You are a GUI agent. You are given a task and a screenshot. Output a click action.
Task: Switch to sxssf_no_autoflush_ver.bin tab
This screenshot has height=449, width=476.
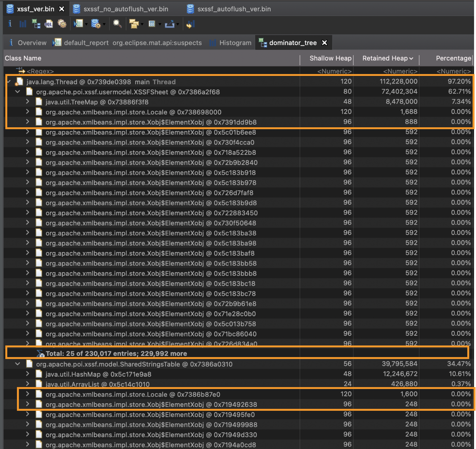click(126, 9)
